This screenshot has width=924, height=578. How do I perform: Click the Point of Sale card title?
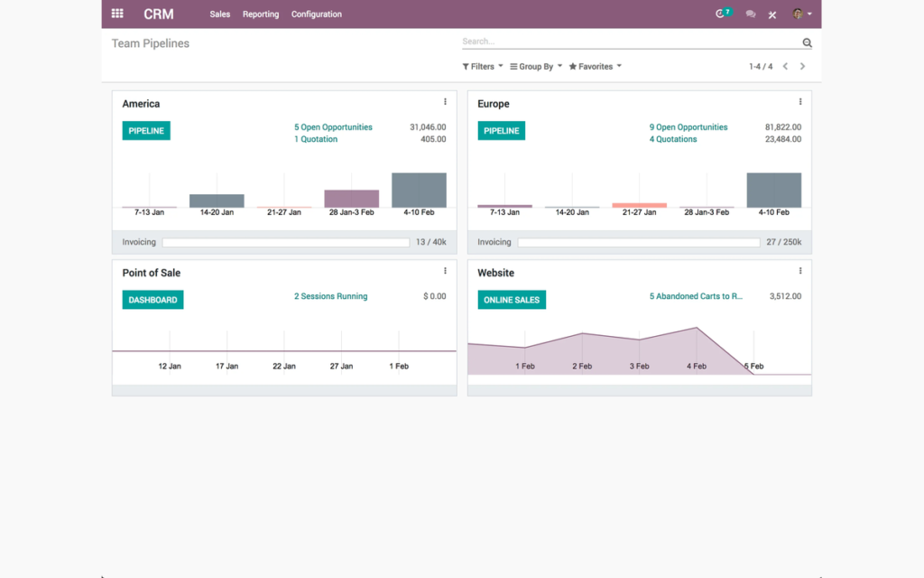click(x=152, y=273)
